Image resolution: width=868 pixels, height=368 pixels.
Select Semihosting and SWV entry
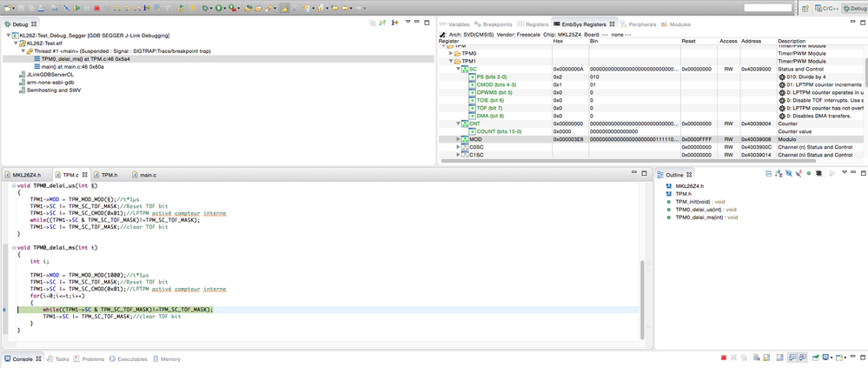pos(50,90)
